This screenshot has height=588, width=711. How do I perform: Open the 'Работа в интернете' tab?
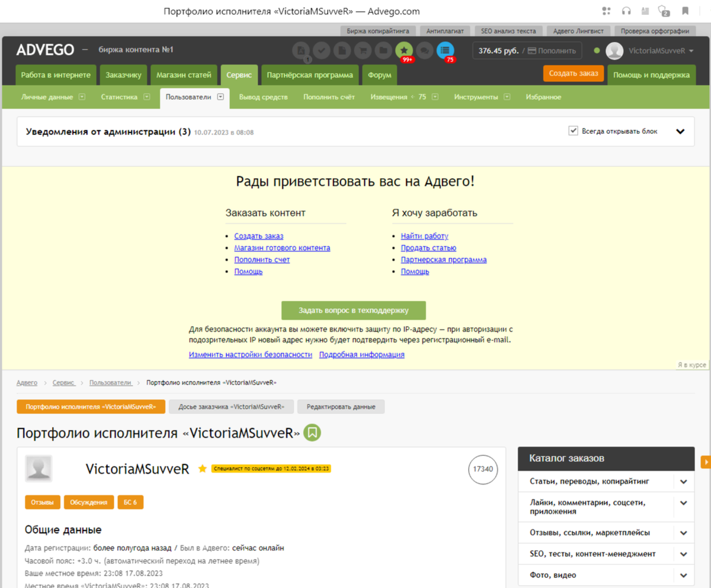(x=56, y=75)
